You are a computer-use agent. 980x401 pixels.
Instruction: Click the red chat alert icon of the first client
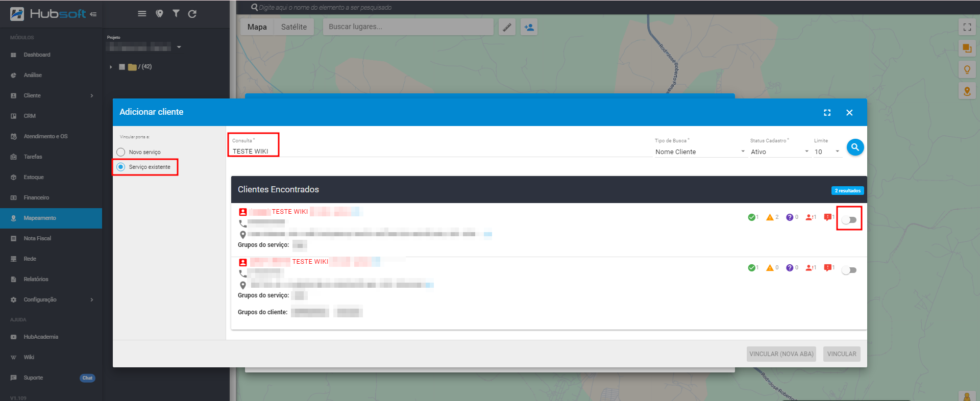(828, 217)
